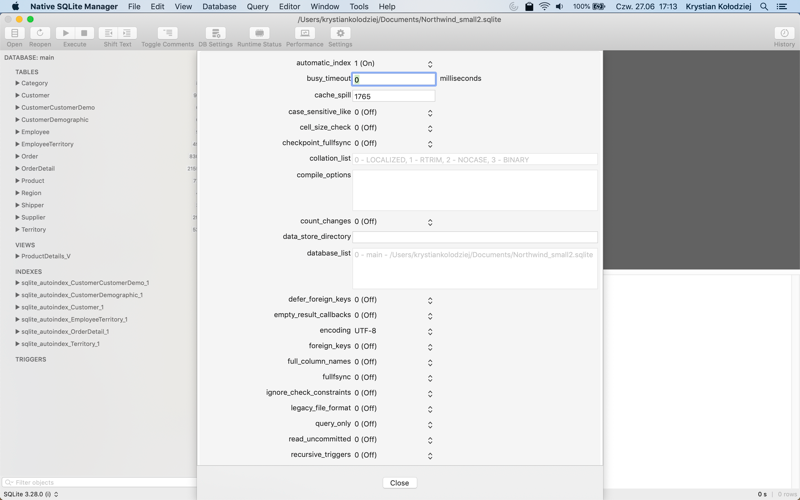
Task: Select the Supplier table in sidebar
Action: click(x=33, y=217)
